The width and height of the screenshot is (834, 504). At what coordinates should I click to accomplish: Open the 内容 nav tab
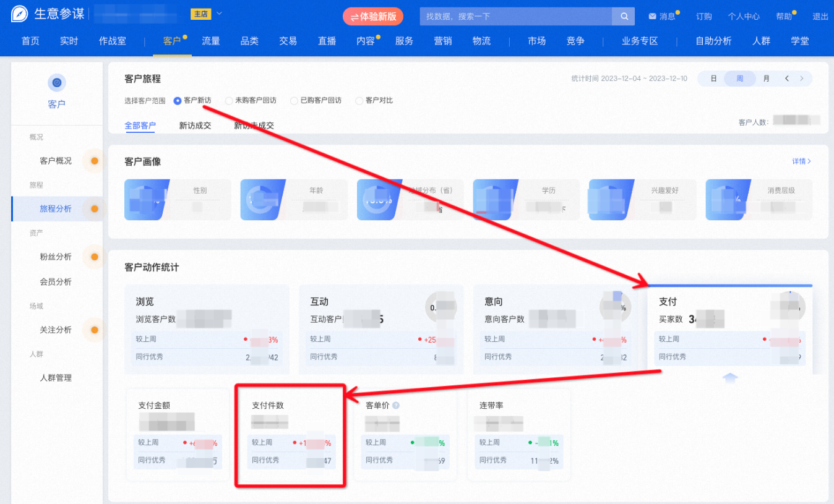pos(366,41)
